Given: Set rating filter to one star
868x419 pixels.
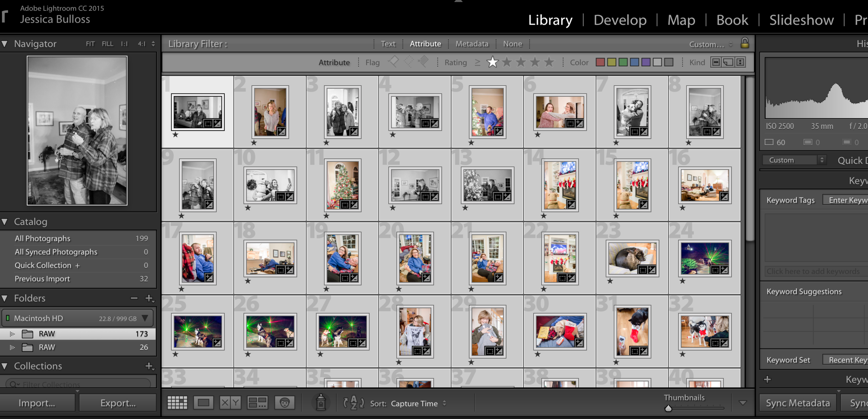Looking at the screenshot, I should (x=492, y=62).
